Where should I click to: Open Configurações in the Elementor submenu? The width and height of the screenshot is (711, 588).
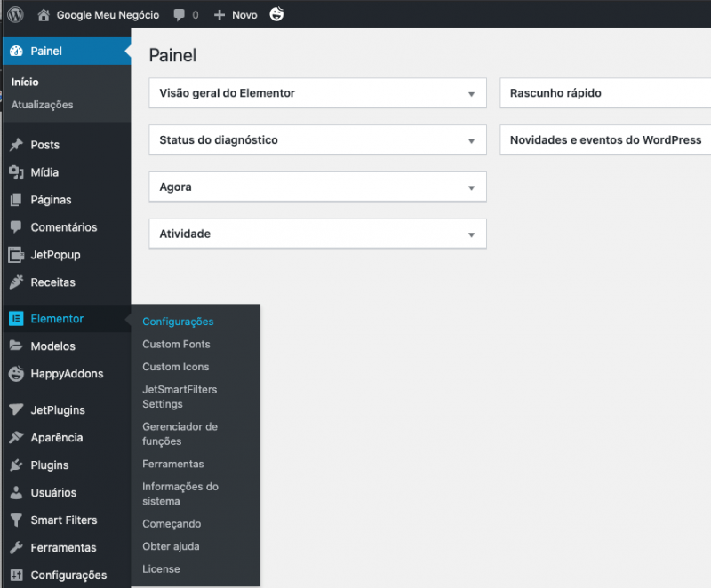pos(178,322)
